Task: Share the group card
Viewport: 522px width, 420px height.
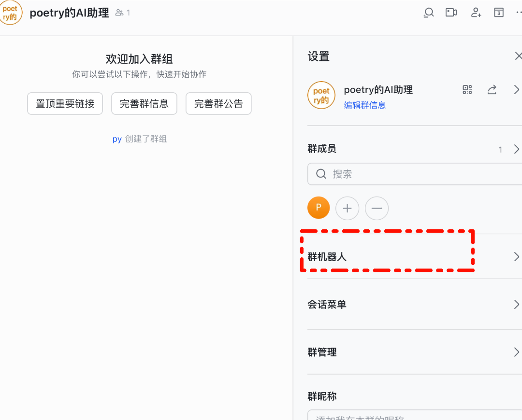Action: [x=492, y=89]
